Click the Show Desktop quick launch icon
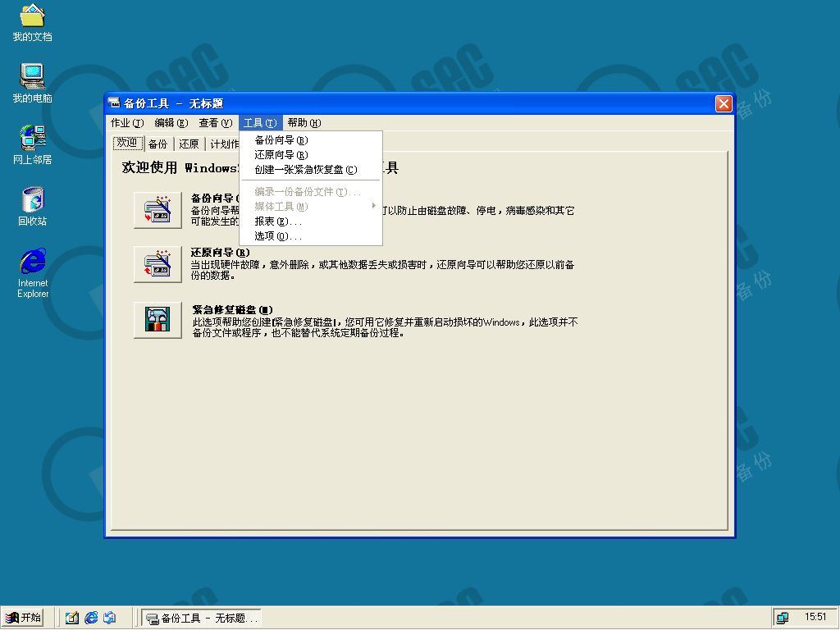The image size is (840, 630). pos(72,618)
